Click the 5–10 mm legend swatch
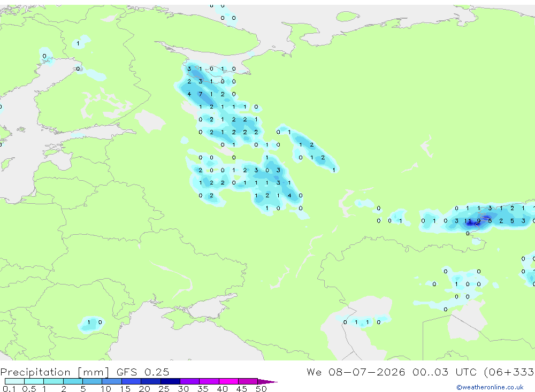Viewport: 535px width, 392px height. 93,381
